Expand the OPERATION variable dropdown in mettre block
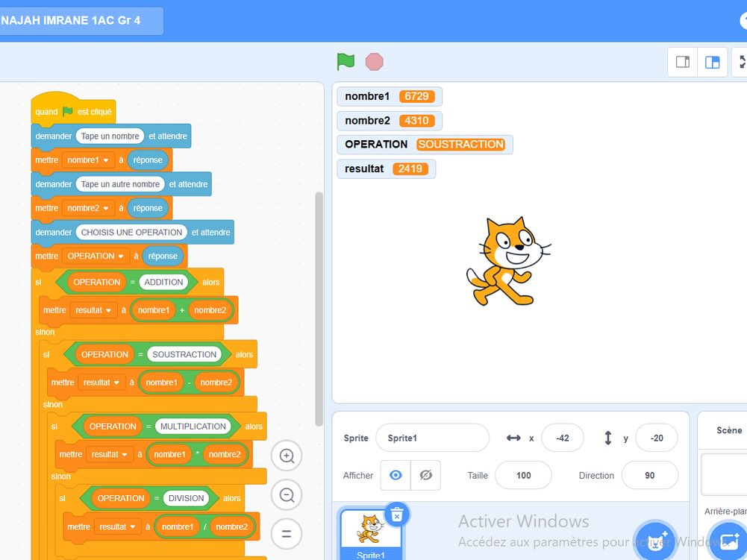747x560 pixels. click(121, 256)
